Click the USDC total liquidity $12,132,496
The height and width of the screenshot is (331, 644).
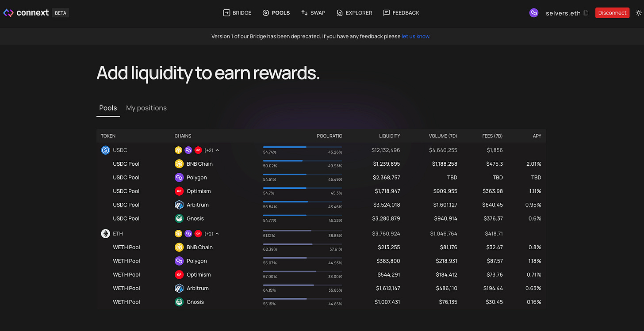click(386, 150)
